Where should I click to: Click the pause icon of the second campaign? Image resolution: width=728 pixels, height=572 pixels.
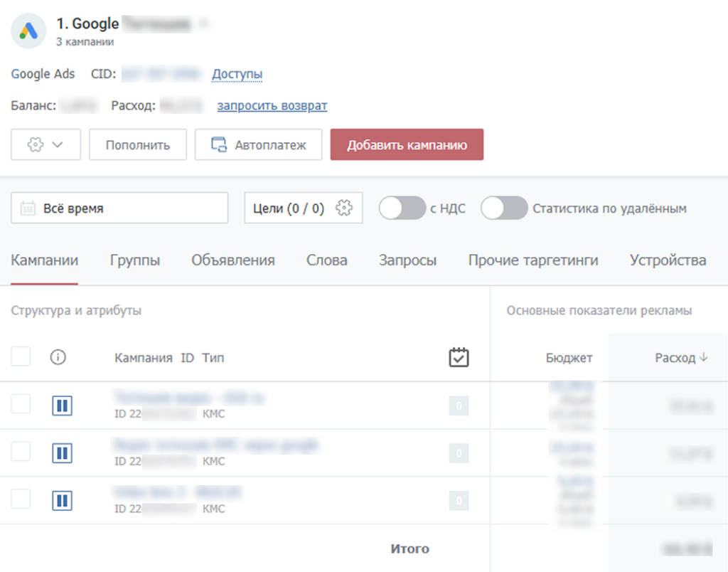pos(62,453)
